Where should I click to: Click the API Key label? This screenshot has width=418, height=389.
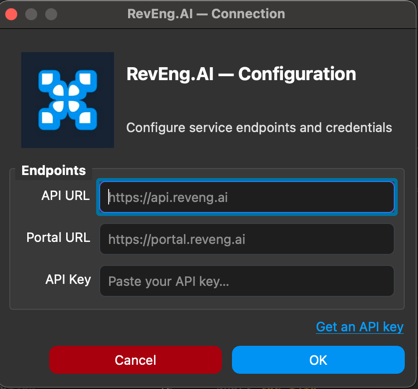[x=68, y=280]
